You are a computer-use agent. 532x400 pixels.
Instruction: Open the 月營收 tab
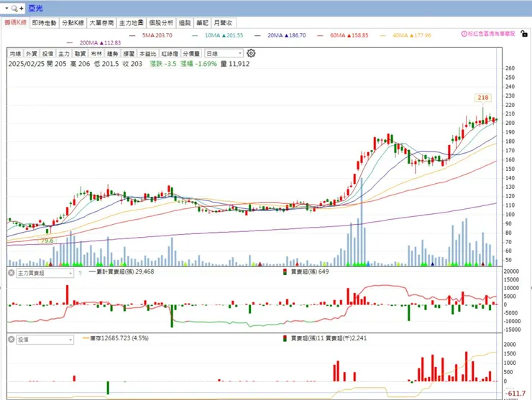pyautogui.click(x=224, y=23)
